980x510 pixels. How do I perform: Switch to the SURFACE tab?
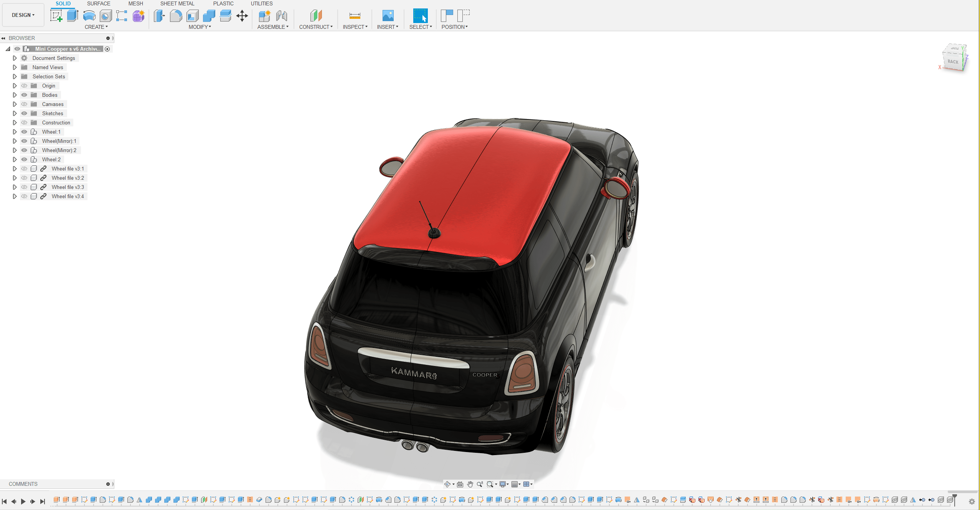[99, 3]
